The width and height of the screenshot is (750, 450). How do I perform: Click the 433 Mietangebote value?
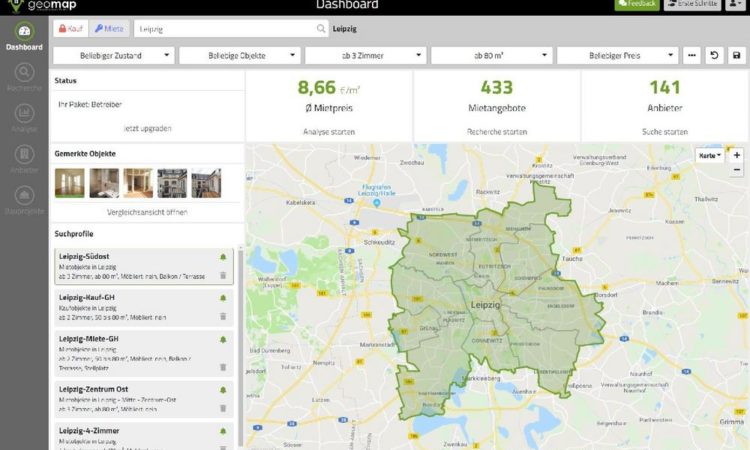coord(497,88)
